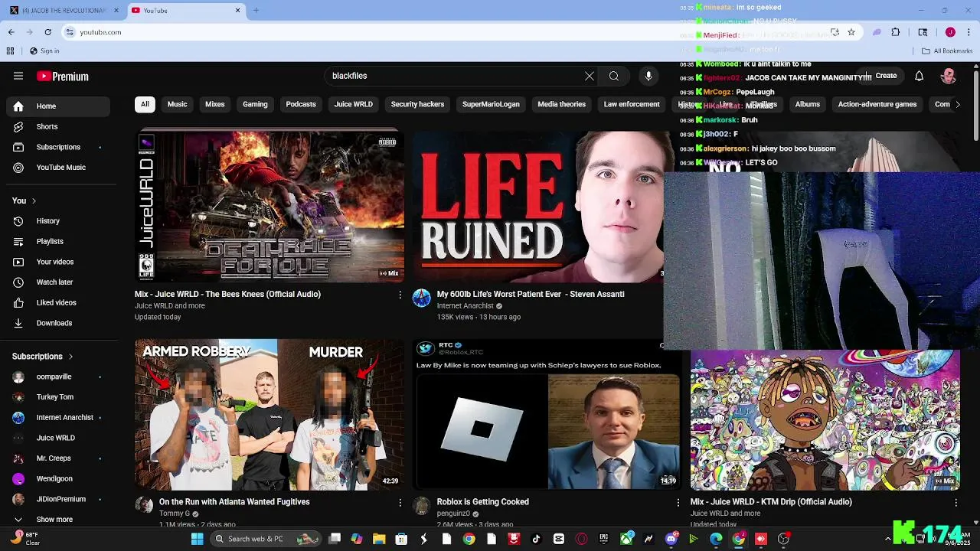
Task: Select the Security hackers filter chip
Action: click(x=417, y=104)
